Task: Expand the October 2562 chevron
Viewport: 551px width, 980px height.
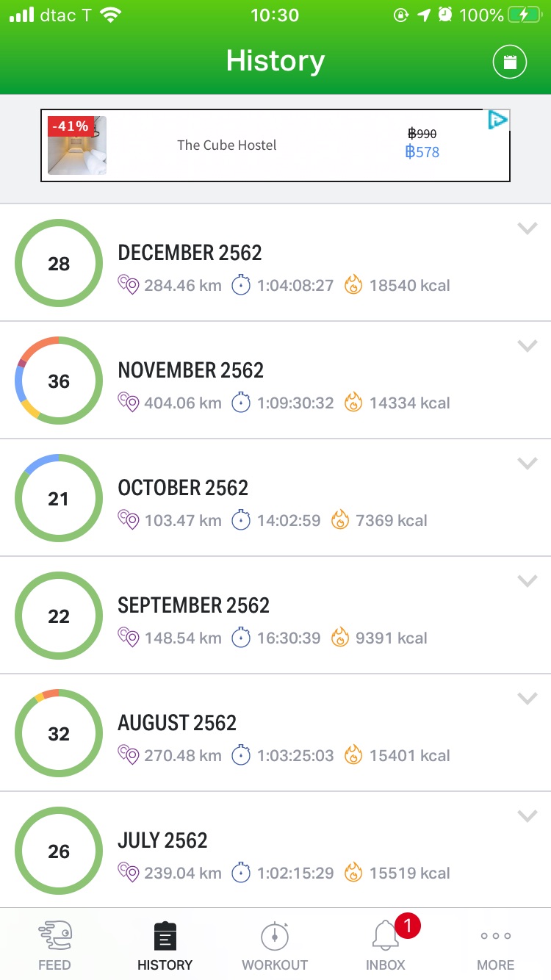Action: click(527, 464)
